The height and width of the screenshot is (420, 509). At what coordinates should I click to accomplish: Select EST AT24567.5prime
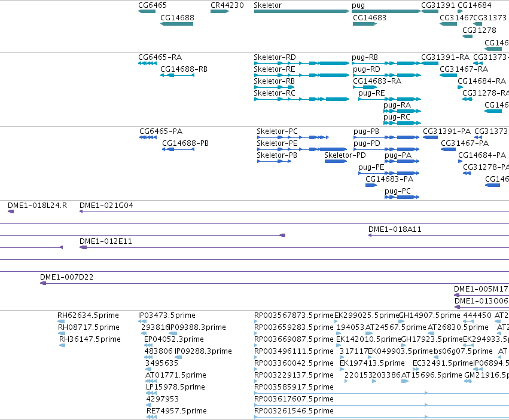pyautogui.click(x=370, y=333)
